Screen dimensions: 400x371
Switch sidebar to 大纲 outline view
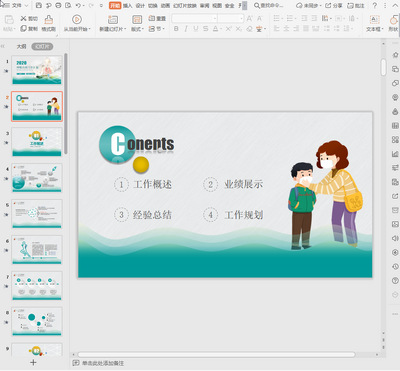(x=21, y=47)
